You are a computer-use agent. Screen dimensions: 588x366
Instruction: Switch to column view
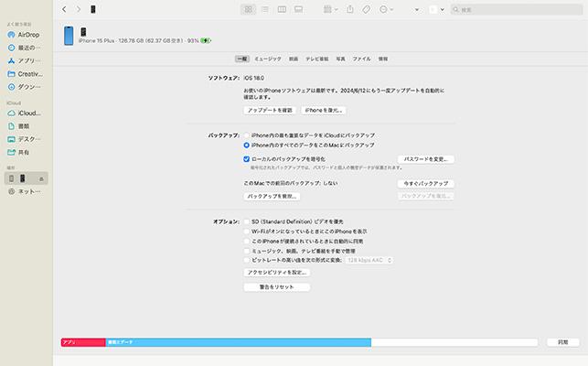(x=282, y=9)
